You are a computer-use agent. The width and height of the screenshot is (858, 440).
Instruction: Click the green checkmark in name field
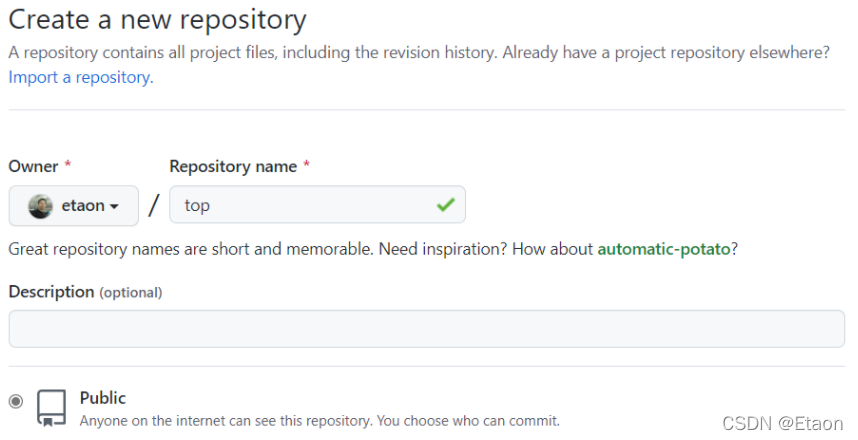(x=445, y=205)
